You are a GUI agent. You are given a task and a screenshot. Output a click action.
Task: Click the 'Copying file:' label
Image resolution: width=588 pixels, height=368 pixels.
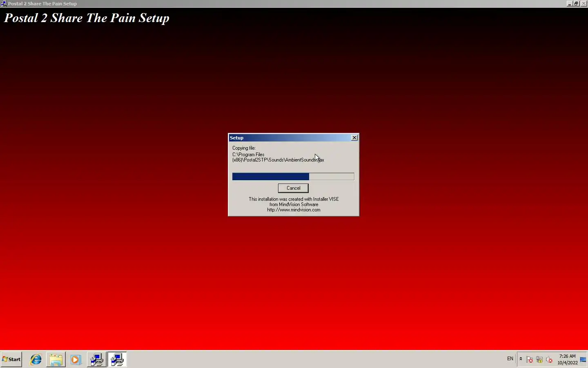click(244, 148)
